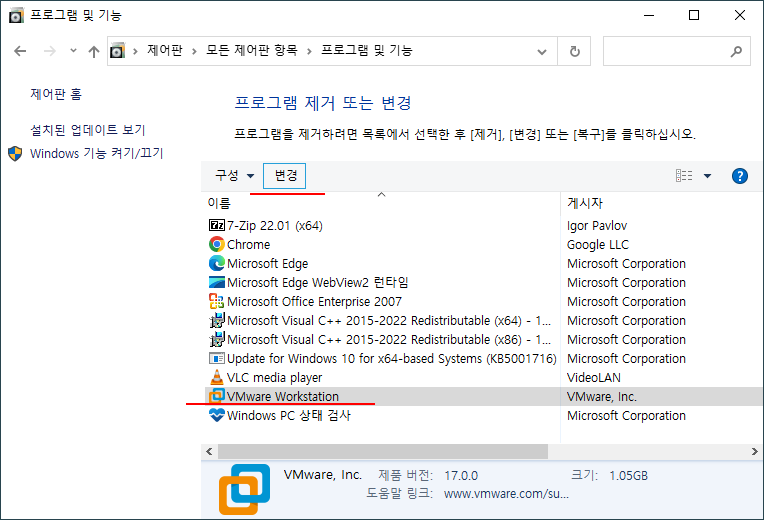Expand the chevron after 제어판 breadcrumb

pyautogui.click(x=194, y=51)
